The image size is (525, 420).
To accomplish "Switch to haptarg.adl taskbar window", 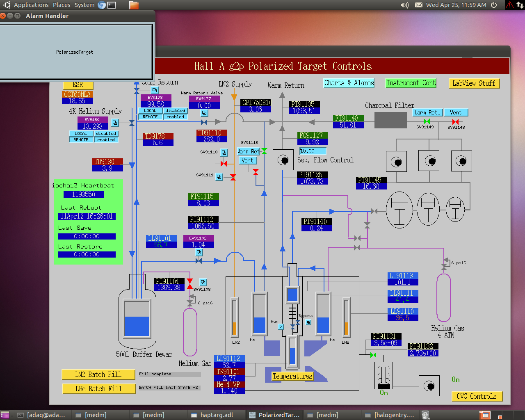I will point(216,415).
